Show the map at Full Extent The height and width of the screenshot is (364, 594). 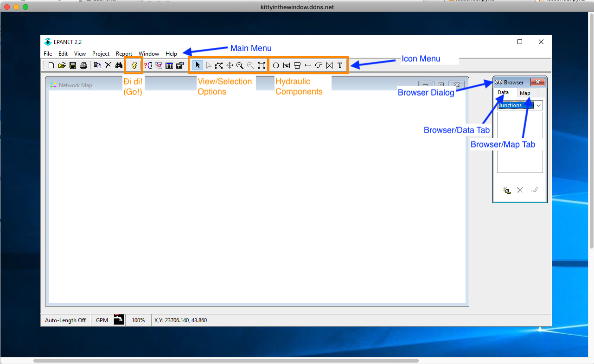262,65
